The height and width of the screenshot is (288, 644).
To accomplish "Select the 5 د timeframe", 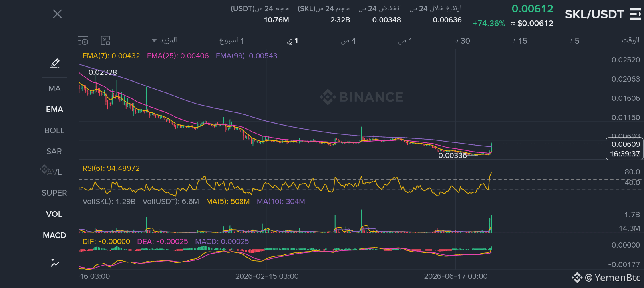I will (x=574, y=40).
